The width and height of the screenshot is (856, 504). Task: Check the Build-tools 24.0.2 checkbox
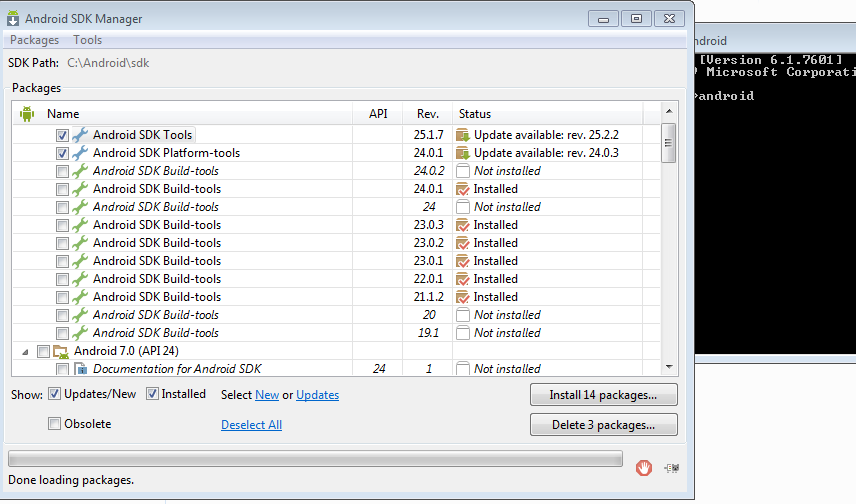click(x=62, y=171)
